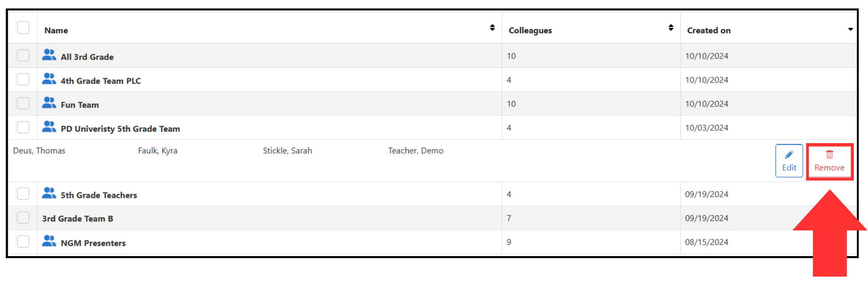Sort by the Colleagues column arrows
The image size is (868, 289).
[671, 28]
